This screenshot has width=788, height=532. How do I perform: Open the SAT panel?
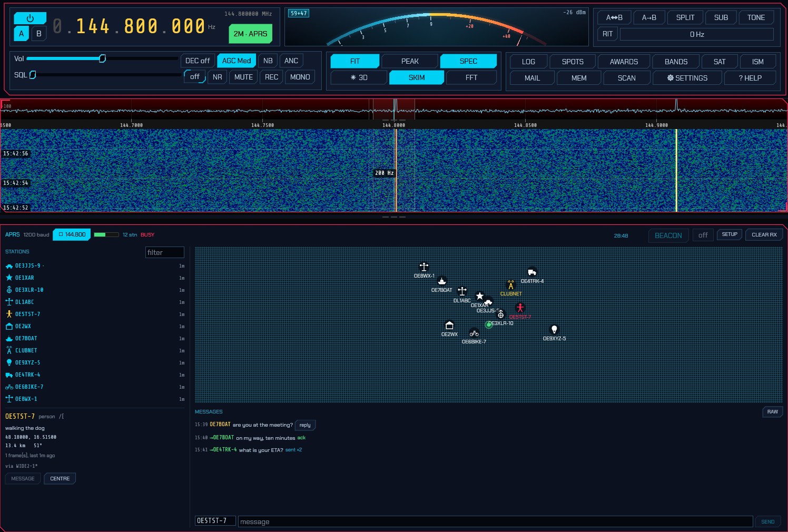click(720, 62)
